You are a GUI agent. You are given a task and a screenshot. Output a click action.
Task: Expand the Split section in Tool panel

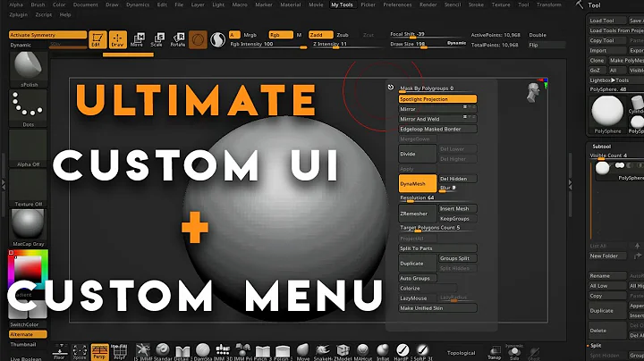(x=596, y=346)
